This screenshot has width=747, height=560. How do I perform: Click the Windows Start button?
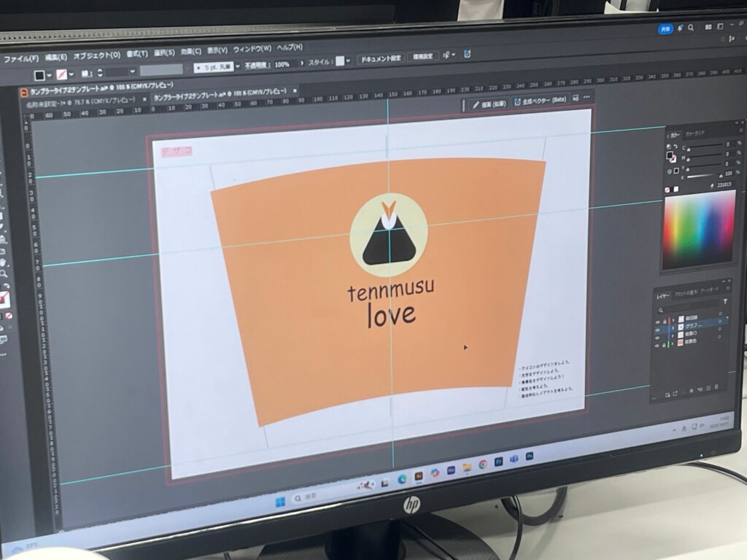click(x=280, y=502)
